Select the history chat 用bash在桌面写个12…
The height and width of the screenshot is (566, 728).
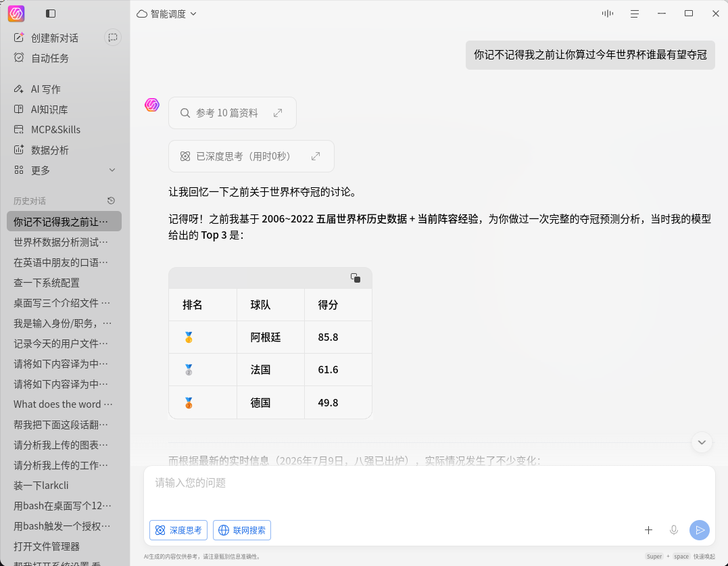[64, 506]
